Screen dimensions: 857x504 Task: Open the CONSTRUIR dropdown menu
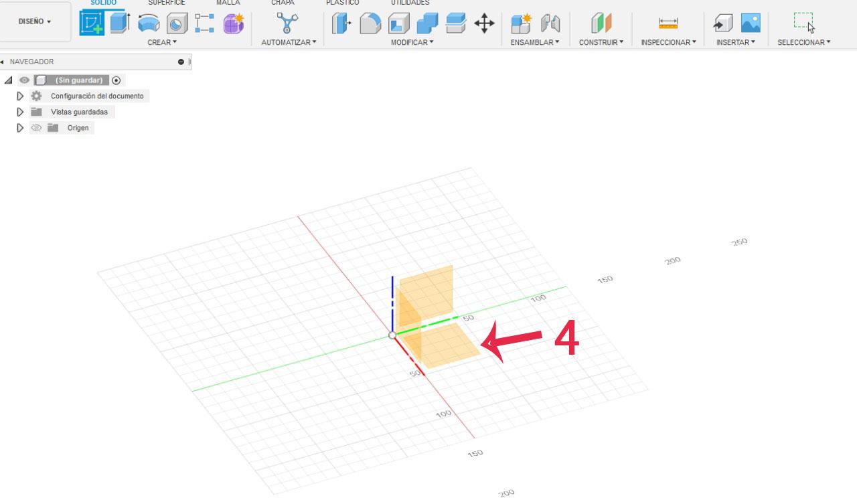click(x=601, y=42)
